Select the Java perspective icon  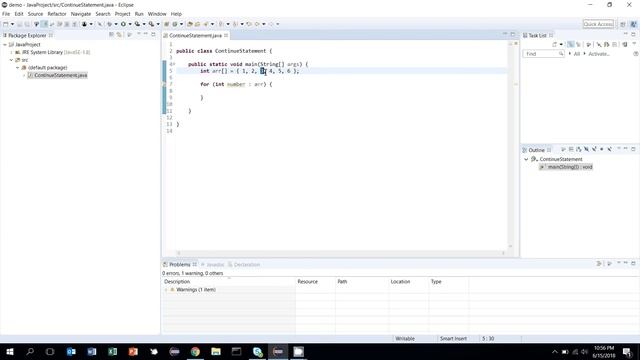(633, 24)
